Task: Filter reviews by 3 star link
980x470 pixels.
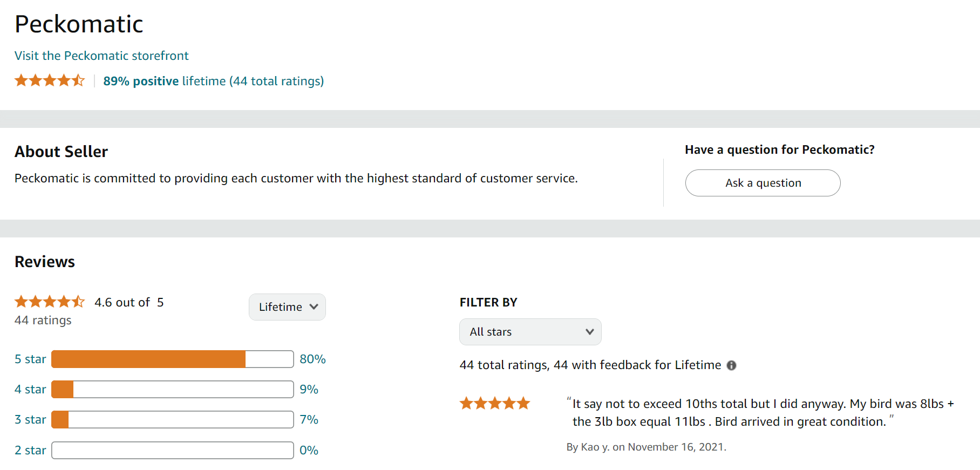Action: click(30, 419)
